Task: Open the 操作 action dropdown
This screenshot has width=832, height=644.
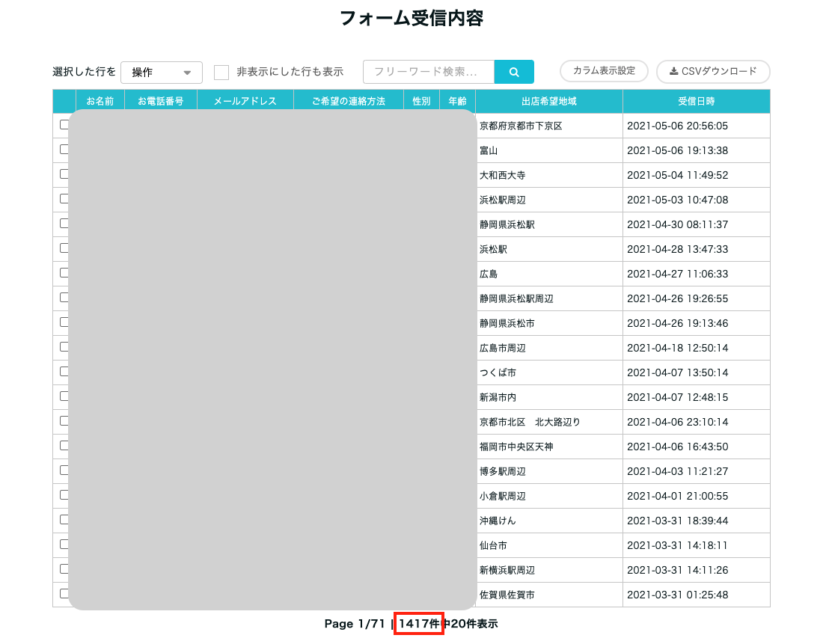Action: (161, 73)
